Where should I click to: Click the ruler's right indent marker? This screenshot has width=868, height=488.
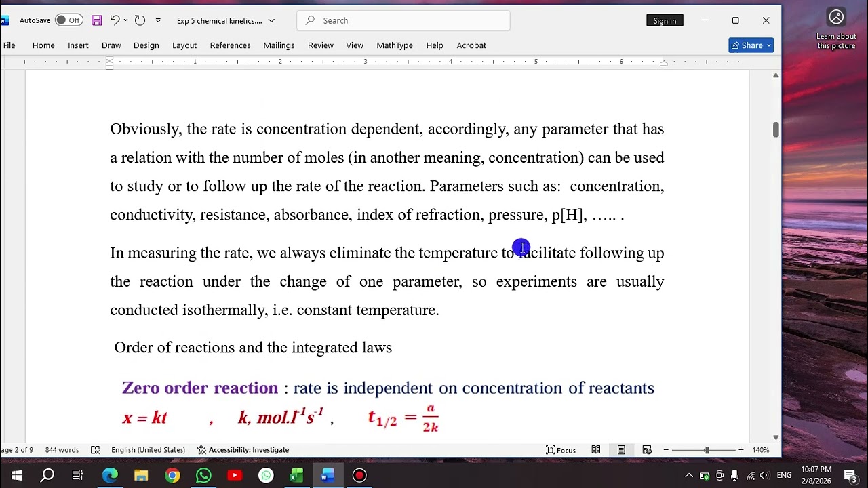tap(664, 64)
